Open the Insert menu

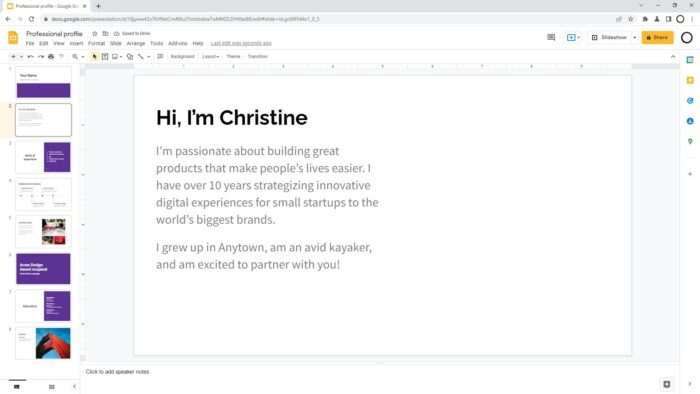coord(76,43)
